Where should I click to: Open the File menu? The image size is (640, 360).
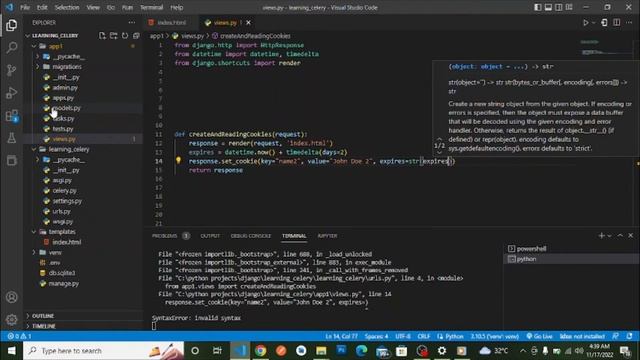25,7
